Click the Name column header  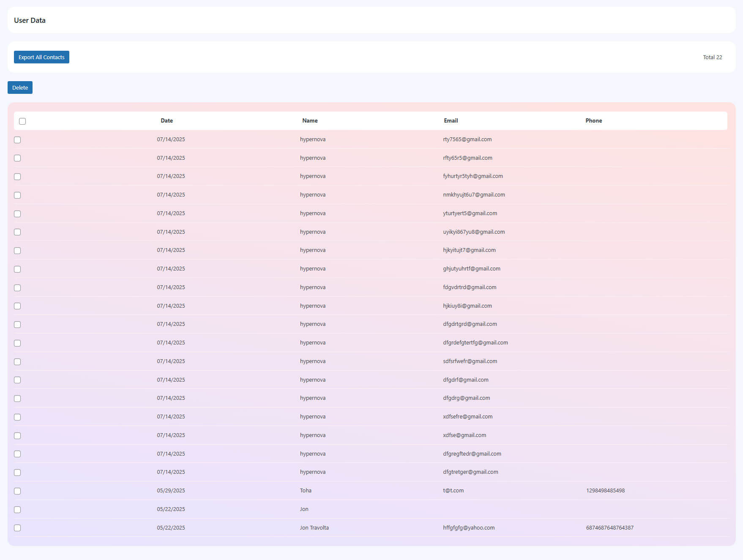pyautogui.click(x=310, y=120)
